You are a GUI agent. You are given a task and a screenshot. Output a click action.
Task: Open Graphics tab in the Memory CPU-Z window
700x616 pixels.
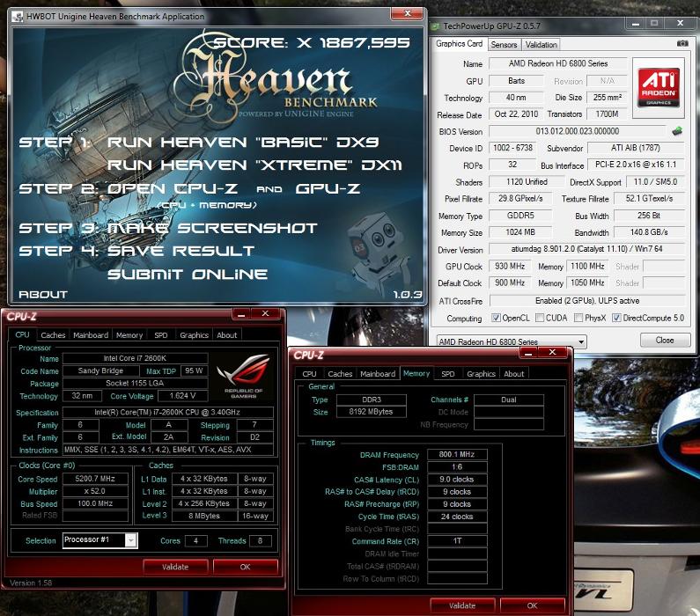pos(481,374)
